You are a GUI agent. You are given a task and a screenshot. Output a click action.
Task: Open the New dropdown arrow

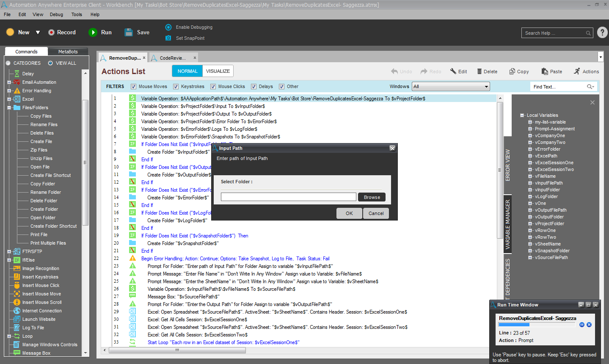[38, 33]
